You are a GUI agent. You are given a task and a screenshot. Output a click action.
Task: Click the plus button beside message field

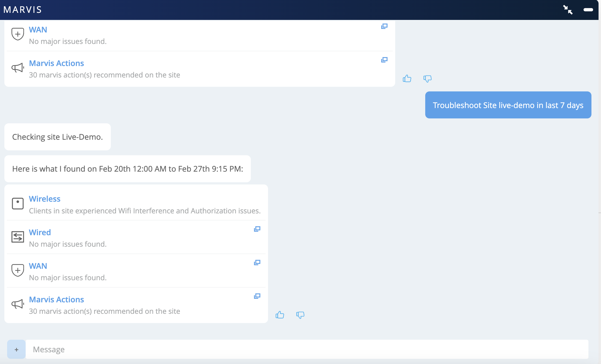[16, 349]
